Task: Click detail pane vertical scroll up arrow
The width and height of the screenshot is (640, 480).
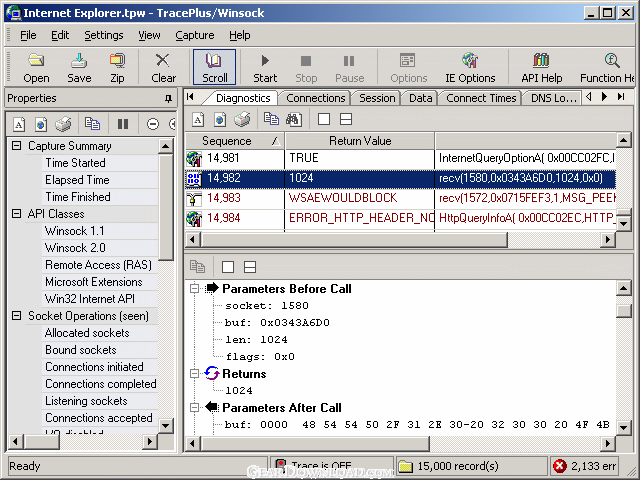Action: point(623,289)
